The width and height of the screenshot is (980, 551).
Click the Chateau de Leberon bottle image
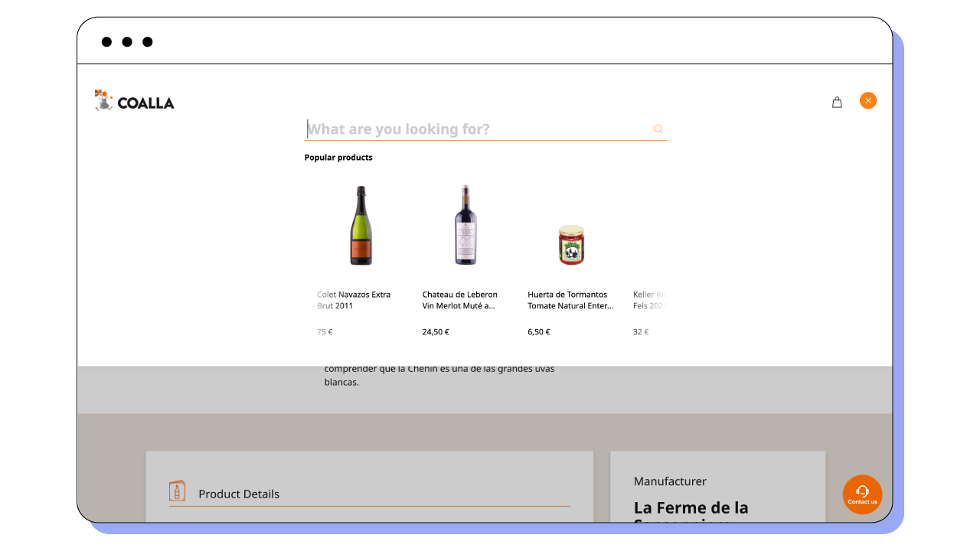pyautogui.click(x=465, y=225)
